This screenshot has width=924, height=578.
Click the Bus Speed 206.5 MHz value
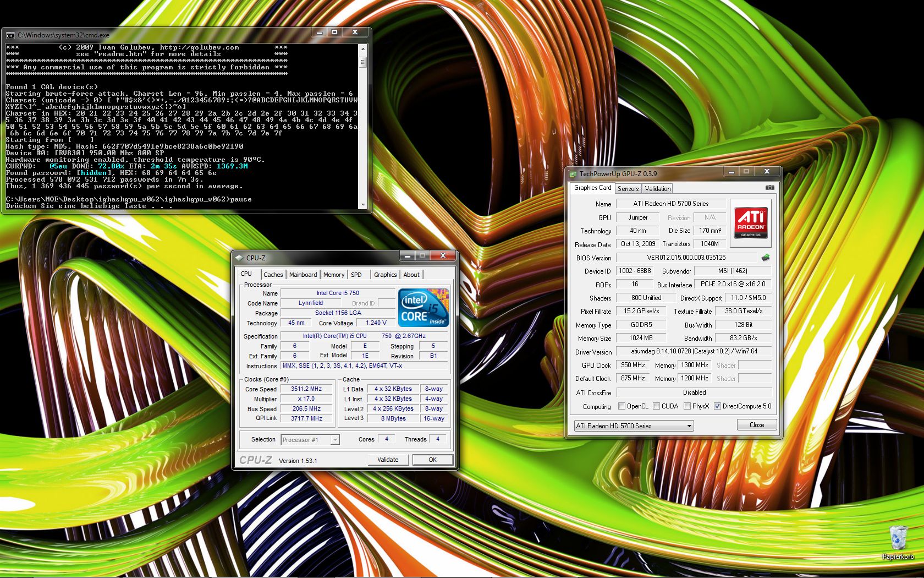(x=306, y=408)
